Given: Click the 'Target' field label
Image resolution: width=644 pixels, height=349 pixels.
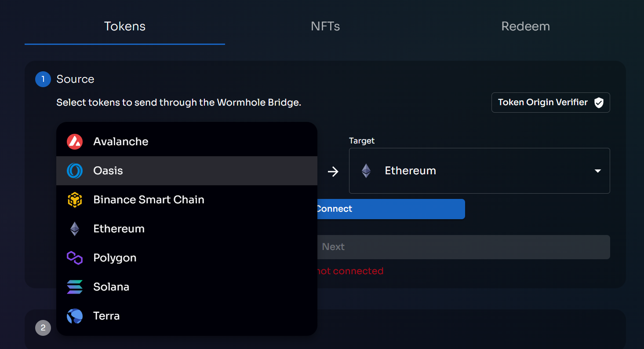Looking at the screenshot, I should point(362,141).
